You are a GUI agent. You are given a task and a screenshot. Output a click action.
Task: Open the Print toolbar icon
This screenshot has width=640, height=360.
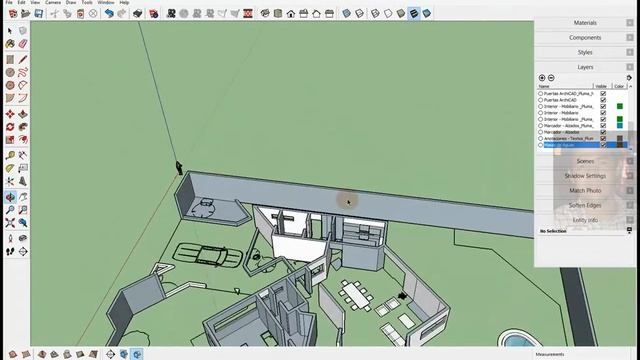pos(138,13)
